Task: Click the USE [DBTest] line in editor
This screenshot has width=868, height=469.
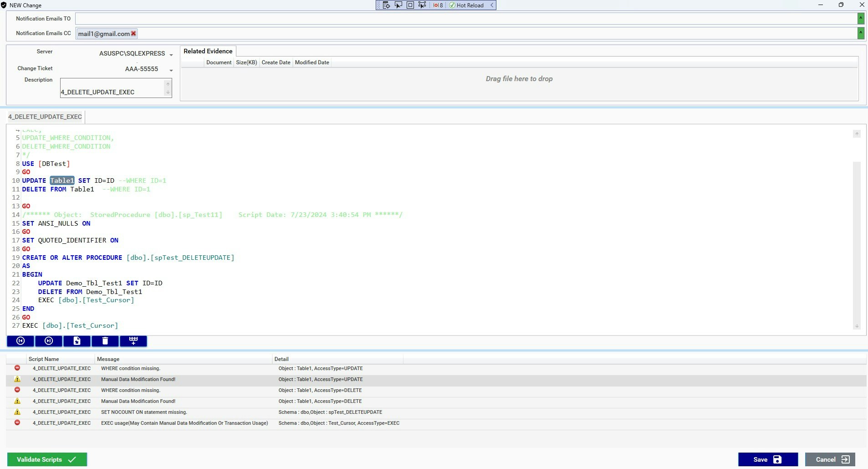Action: [46, 164]
